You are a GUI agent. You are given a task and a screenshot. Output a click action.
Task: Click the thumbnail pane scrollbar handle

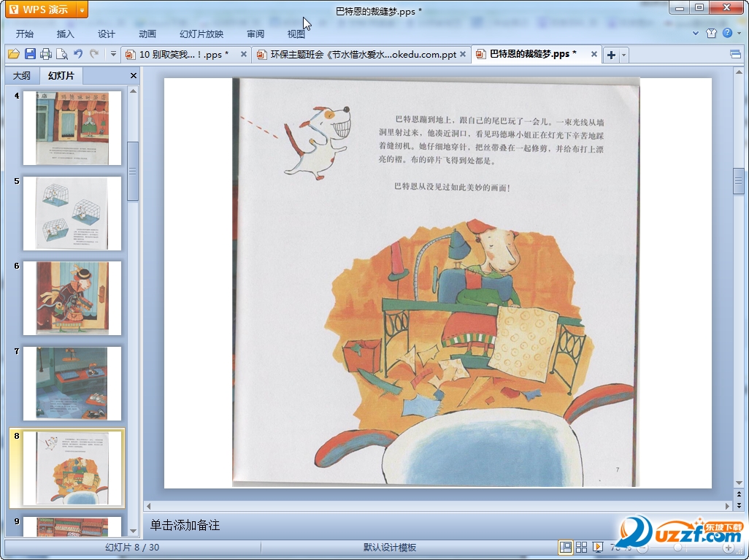(134, 171)
